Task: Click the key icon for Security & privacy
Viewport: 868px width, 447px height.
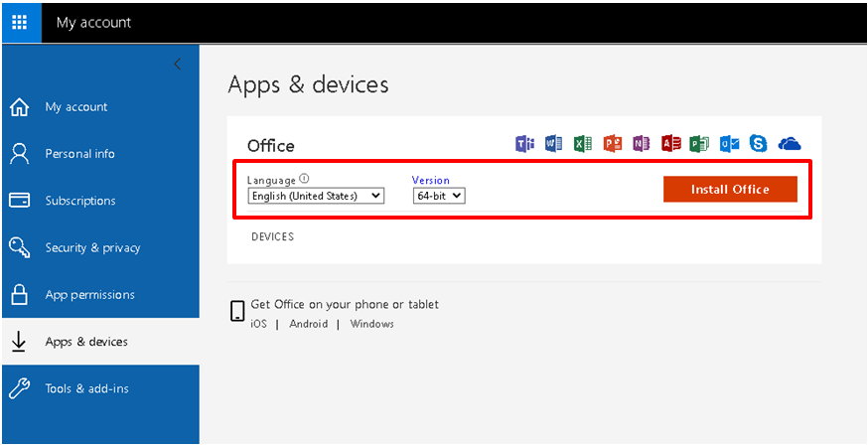Action: (x=20, y=247)
